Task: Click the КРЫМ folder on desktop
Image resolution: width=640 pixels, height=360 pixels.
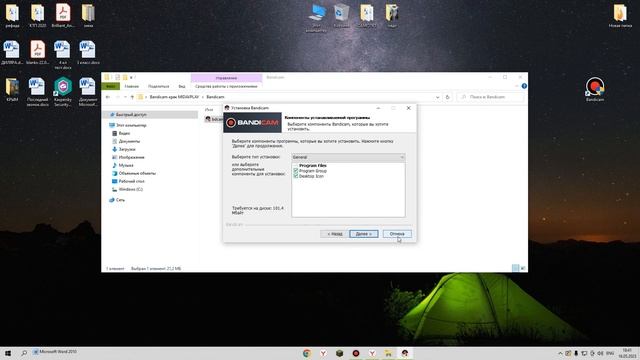Action: [x=12, y=89]
